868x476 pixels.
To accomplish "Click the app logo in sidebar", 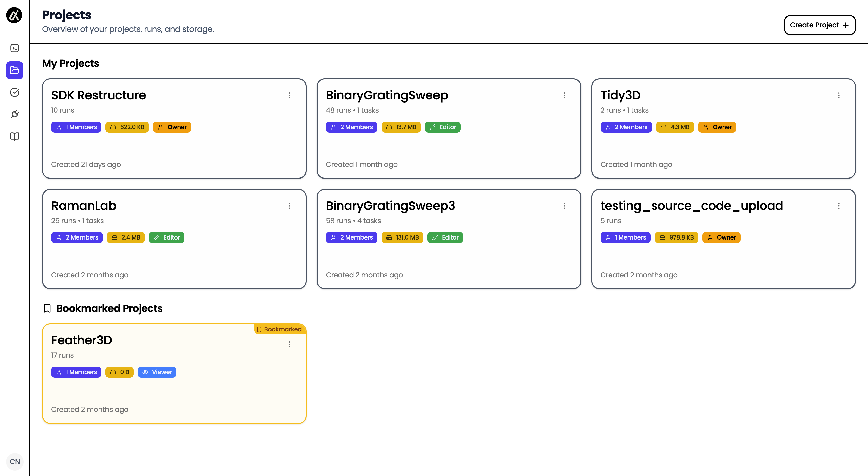I will click(14, 15).
